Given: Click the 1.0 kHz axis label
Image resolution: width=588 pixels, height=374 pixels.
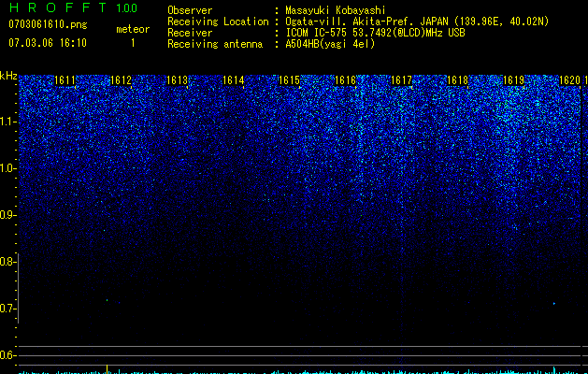Looking at the screenshot, I should pos(7,168).
